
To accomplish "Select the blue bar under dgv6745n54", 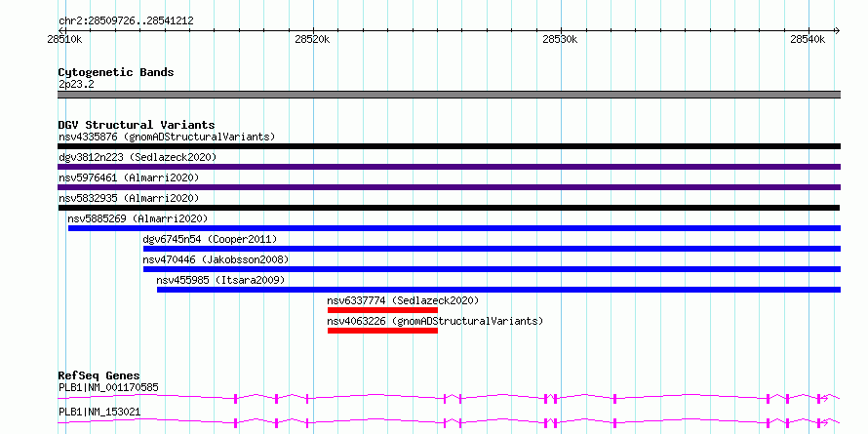I will tap(492, 249).
